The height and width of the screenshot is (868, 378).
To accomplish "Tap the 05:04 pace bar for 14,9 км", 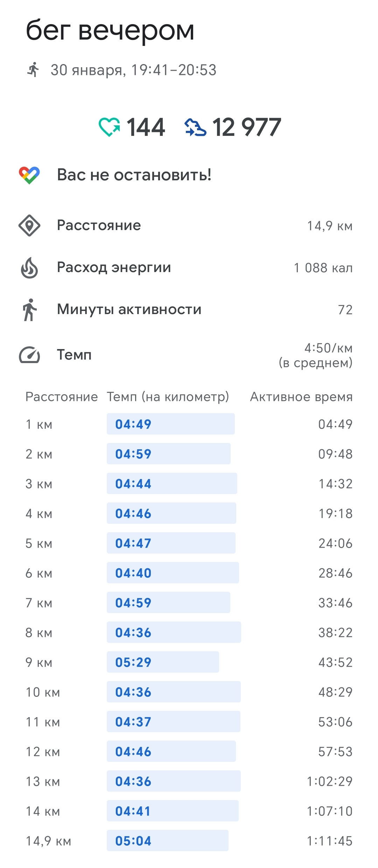I will click(x=168, y=841).
